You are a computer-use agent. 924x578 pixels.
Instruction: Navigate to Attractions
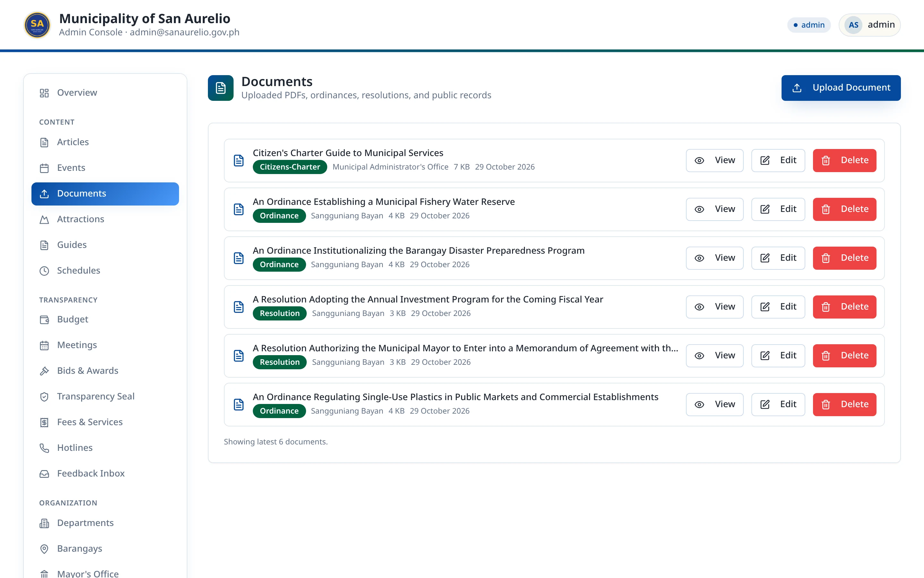pos(105,219)
